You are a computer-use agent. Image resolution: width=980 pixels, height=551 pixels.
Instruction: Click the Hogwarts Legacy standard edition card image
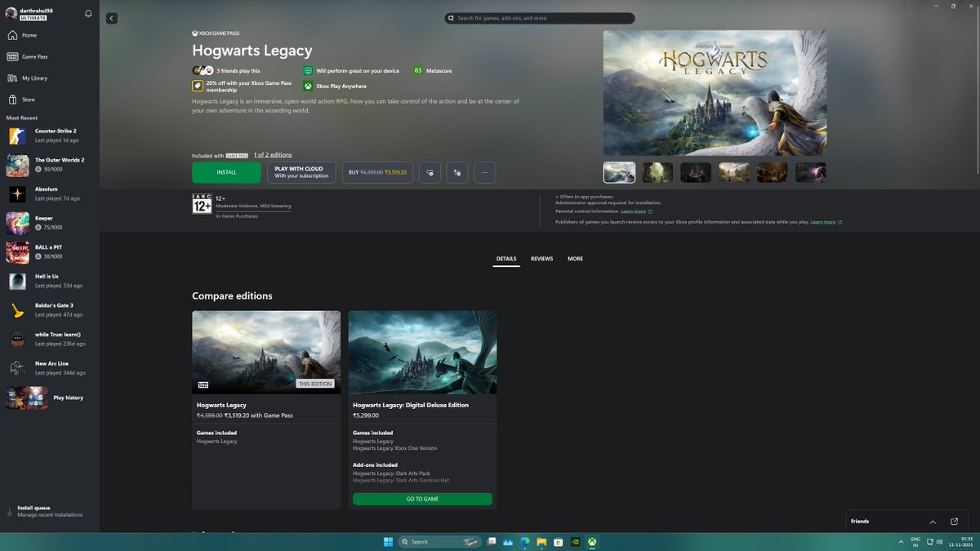[266, 353]
